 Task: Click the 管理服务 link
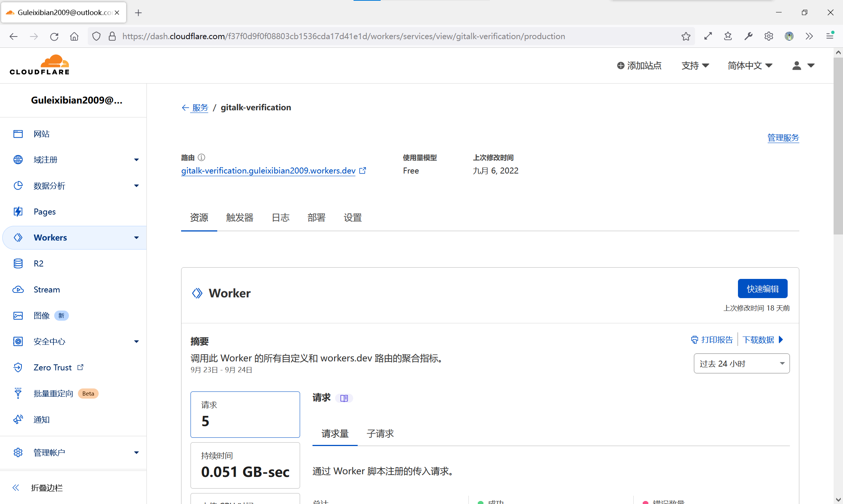click(x=783, y=138)
